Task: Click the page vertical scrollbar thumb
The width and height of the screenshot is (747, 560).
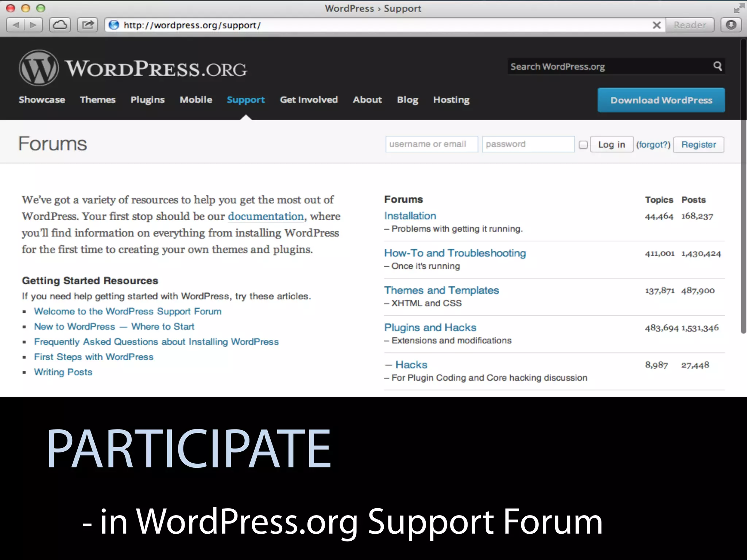Action: (743, 186)
